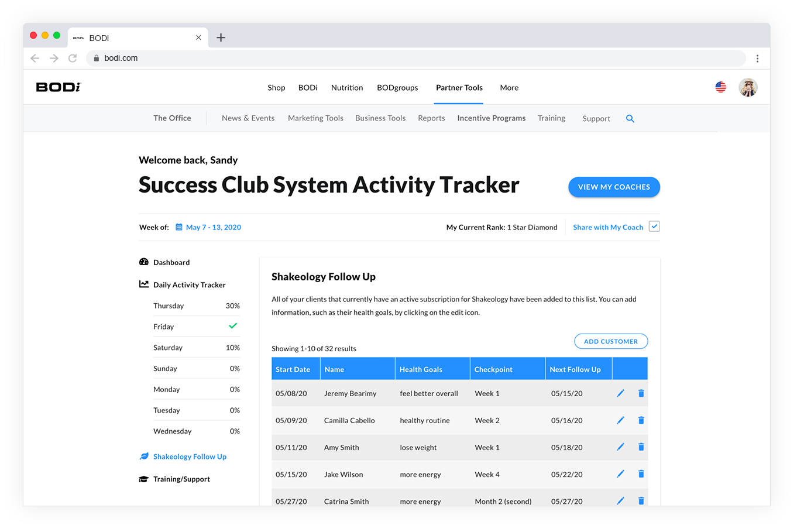Click the Share with My Coach link
Image resolution: width=797 pixels, height=532 pixels.
point(608,227)
